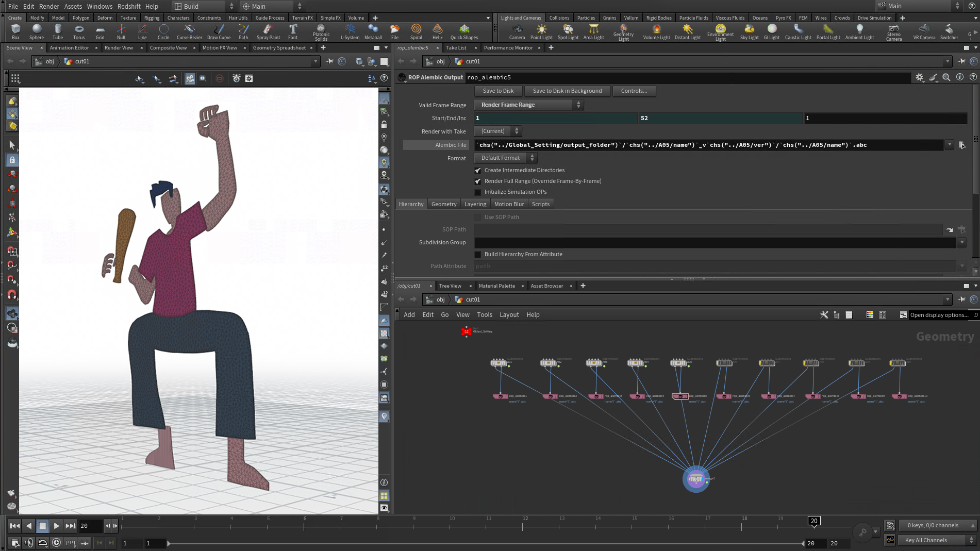980x551 pixels.
Task: Open the Render with Take dropdown
Action: pos(497,131)
